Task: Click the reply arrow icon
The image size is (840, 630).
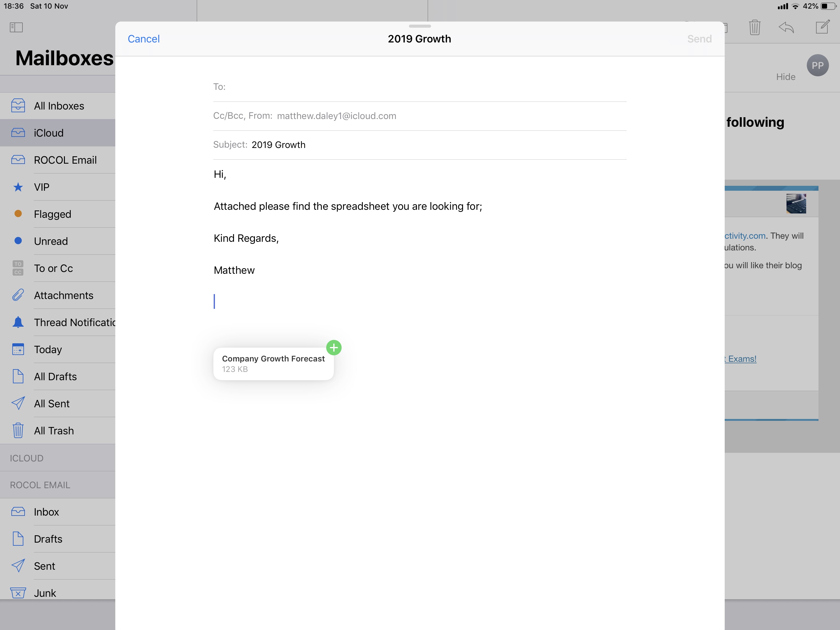Action: pos(786,27)
